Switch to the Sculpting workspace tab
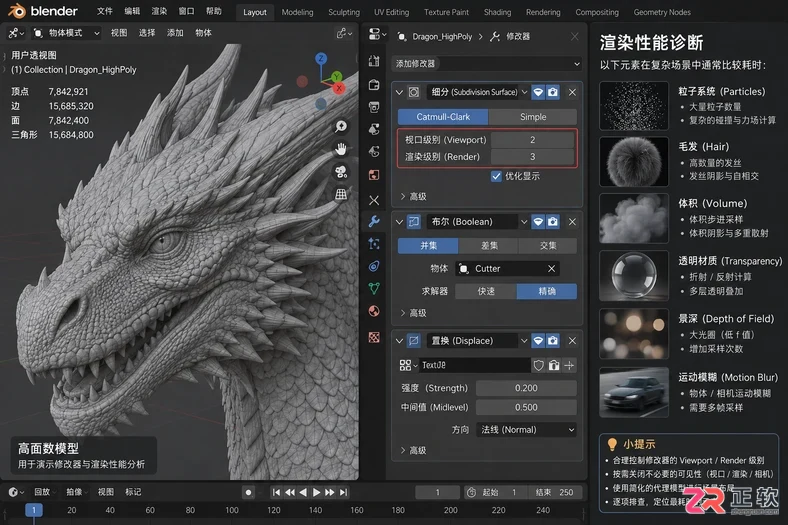The height and width of the screenshot is (525, 788). 344,12
